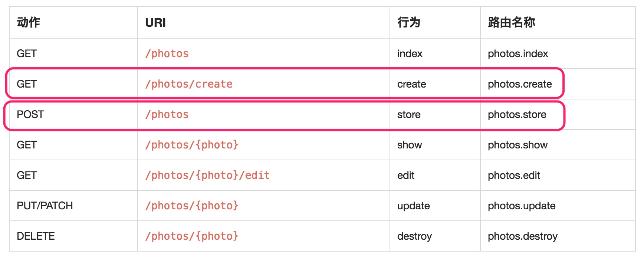Select the destroy behavior cell

414,236
